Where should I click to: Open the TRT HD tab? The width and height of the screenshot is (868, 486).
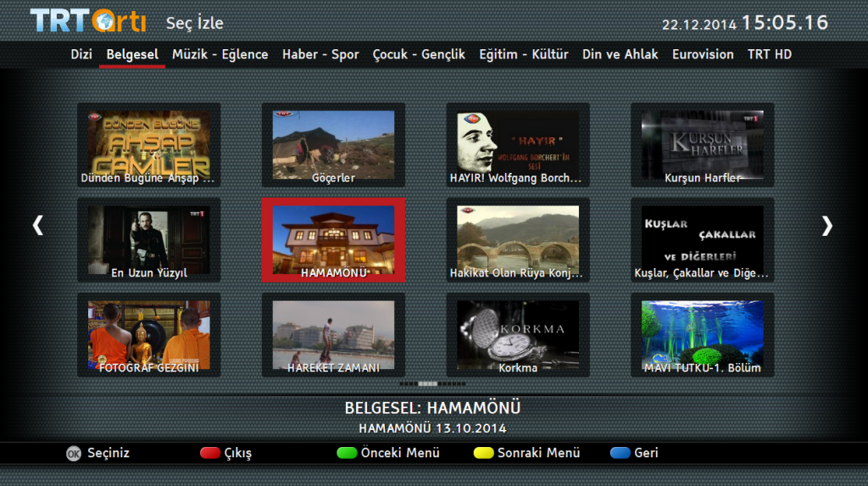pos(769,54)
